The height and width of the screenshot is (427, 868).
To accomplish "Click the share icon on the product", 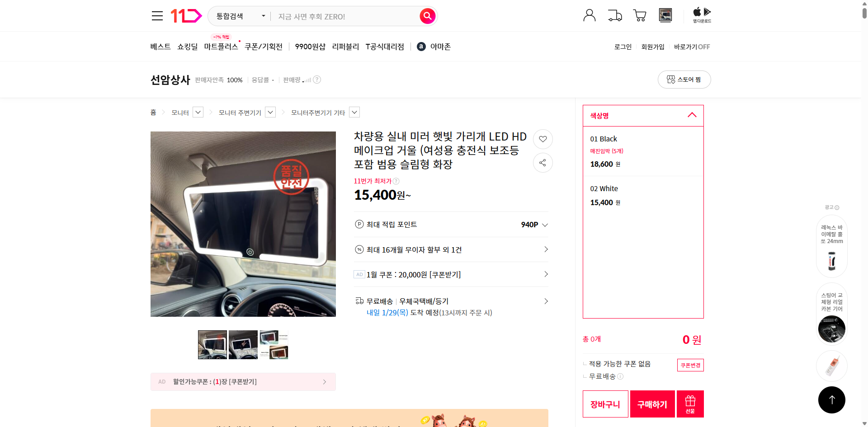I will point(542,163).
